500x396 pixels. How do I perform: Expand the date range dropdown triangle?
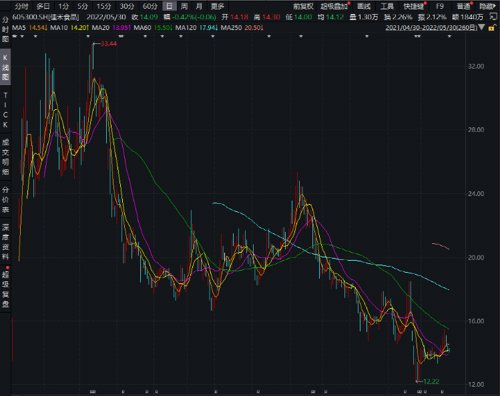point(481,28)
